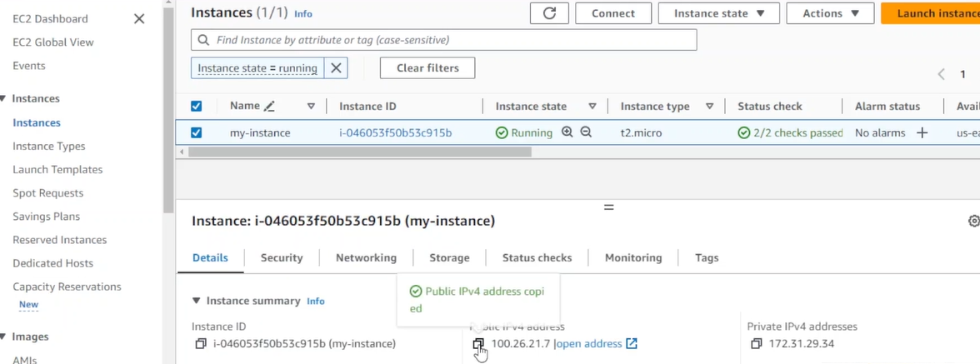Open EC2 Global View
The height and width of the screenshot is (364, 980).
(x=53, y=42)
